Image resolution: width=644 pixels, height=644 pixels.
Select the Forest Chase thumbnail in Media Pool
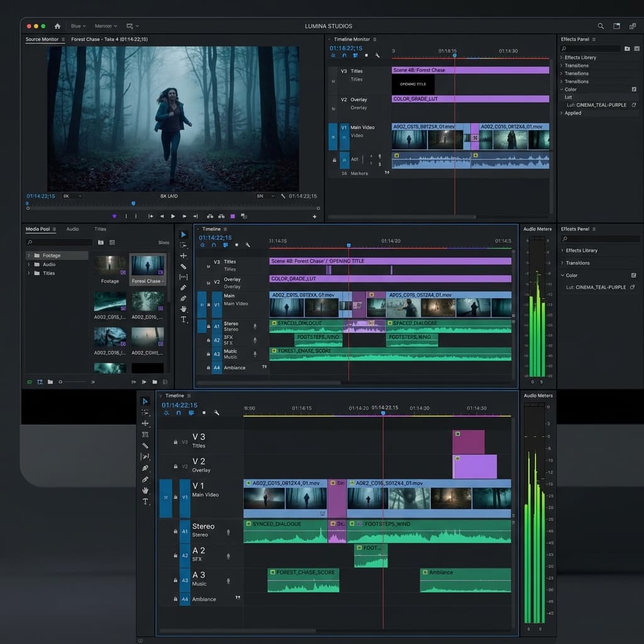148,269
